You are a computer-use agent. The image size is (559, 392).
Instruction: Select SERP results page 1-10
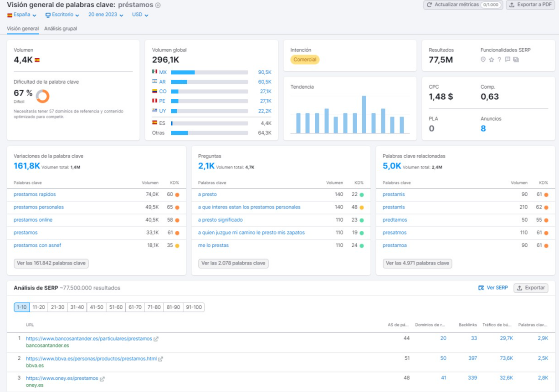22,307
